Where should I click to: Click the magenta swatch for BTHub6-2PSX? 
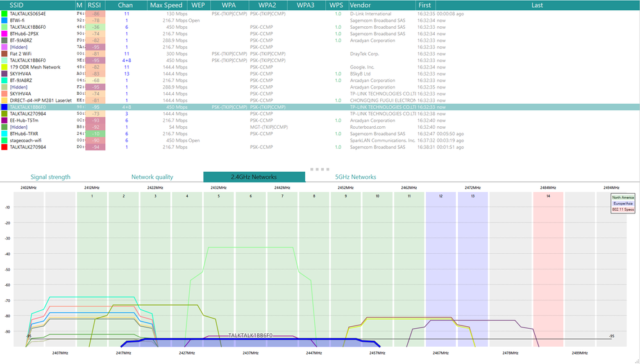[4, 34]
